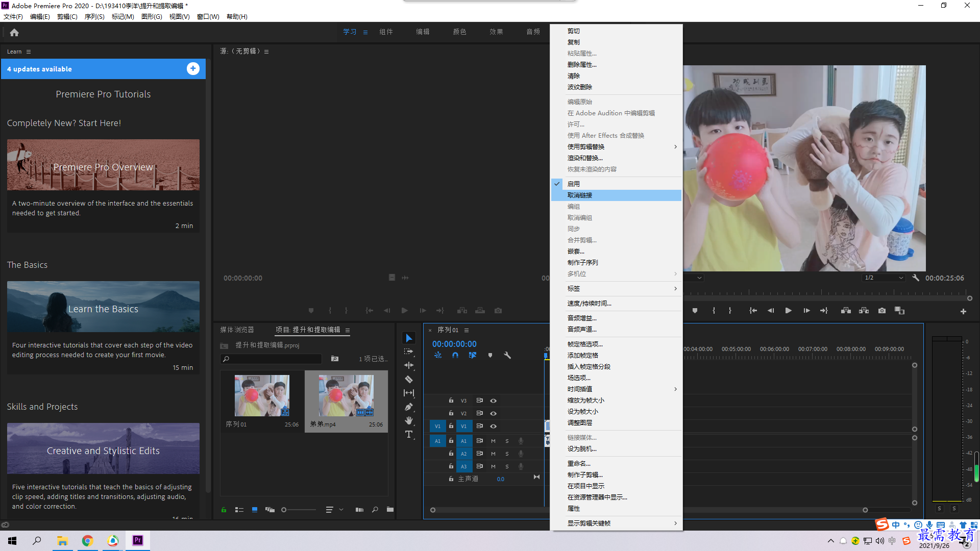This screenshot has height=551, width=980.
Task: Open the 文件(F) menu
Action: point(13,16)
